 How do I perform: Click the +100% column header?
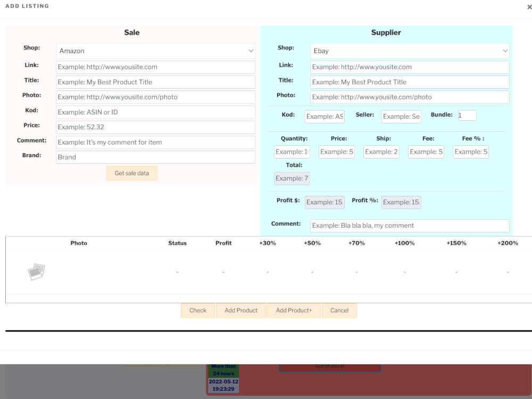[405, 243]
